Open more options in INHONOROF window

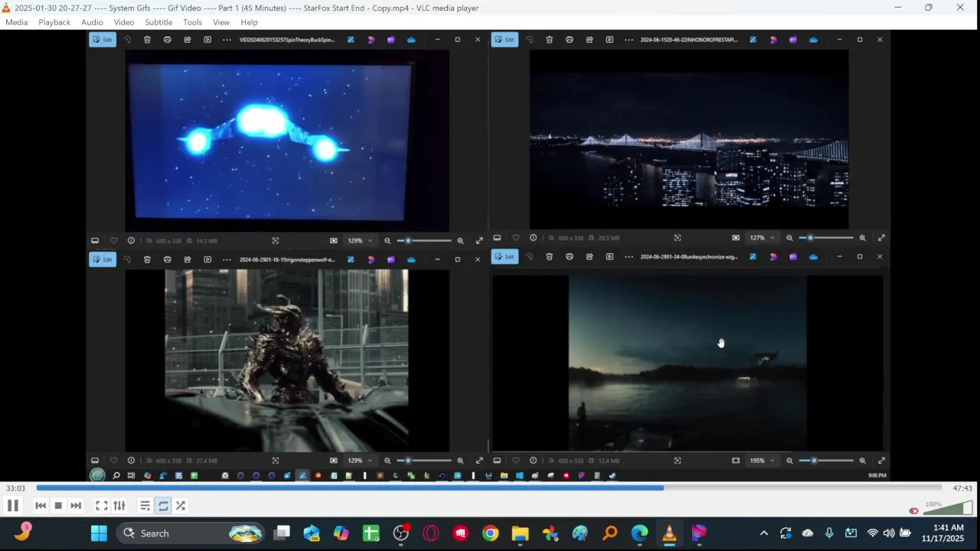click(629, 40)
